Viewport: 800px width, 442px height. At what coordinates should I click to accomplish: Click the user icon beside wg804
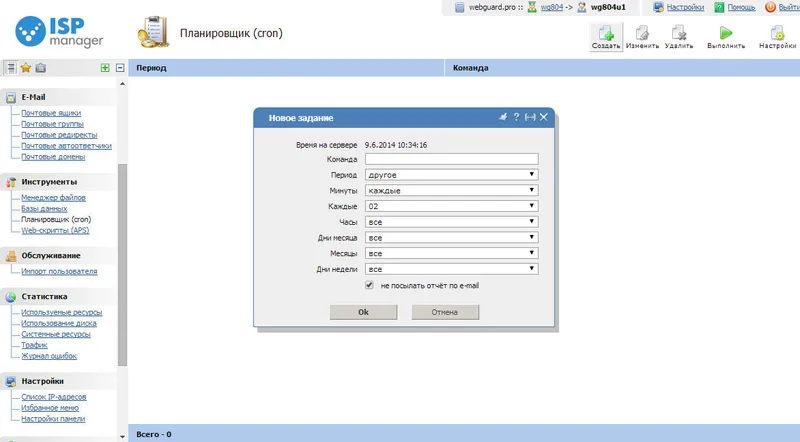pos(532,7)
